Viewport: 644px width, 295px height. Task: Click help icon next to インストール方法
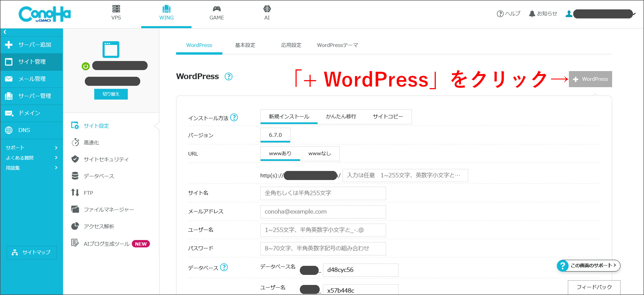234,118
